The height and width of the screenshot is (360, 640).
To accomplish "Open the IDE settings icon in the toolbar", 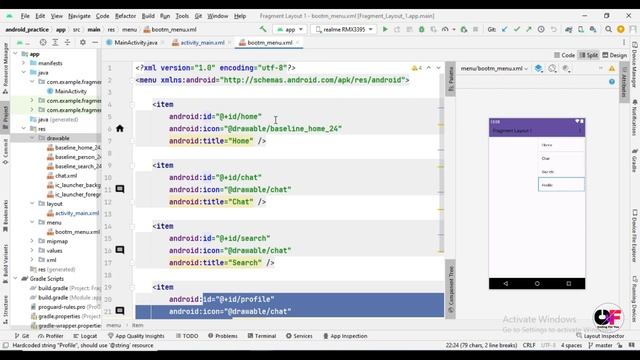I will point(621,29).
